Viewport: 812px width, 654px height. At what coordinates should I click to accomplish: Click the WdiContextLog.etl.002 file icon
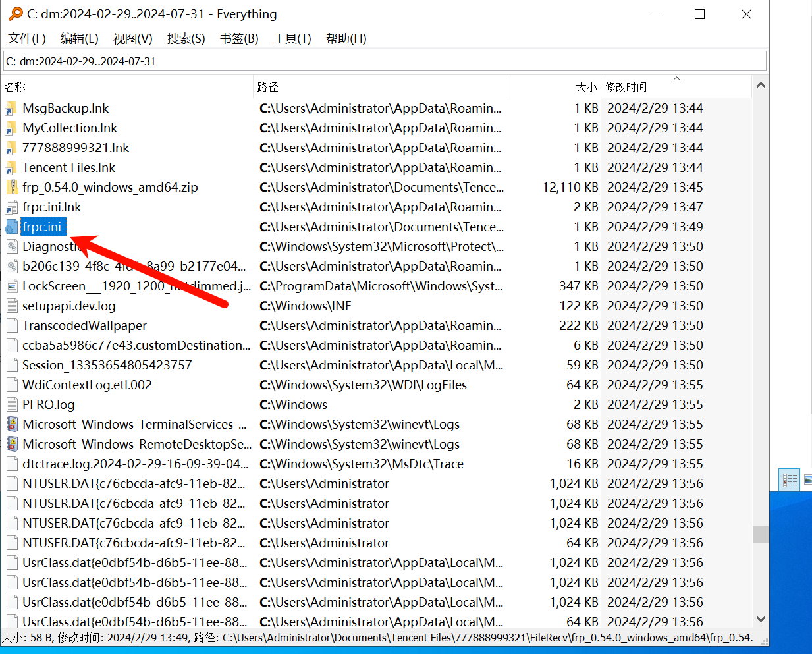pos(11,385)
